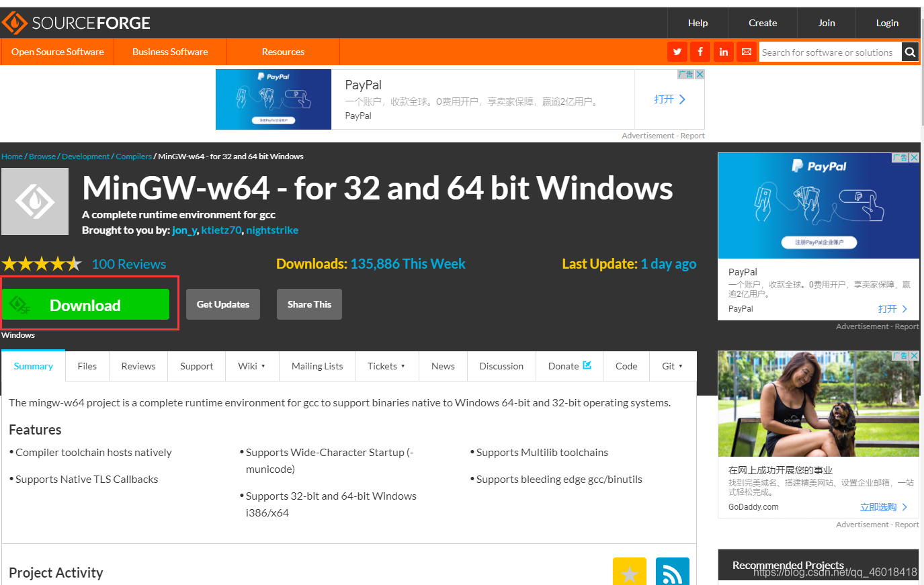Click the newsletter envelope icon

click(x=747, y=52)
